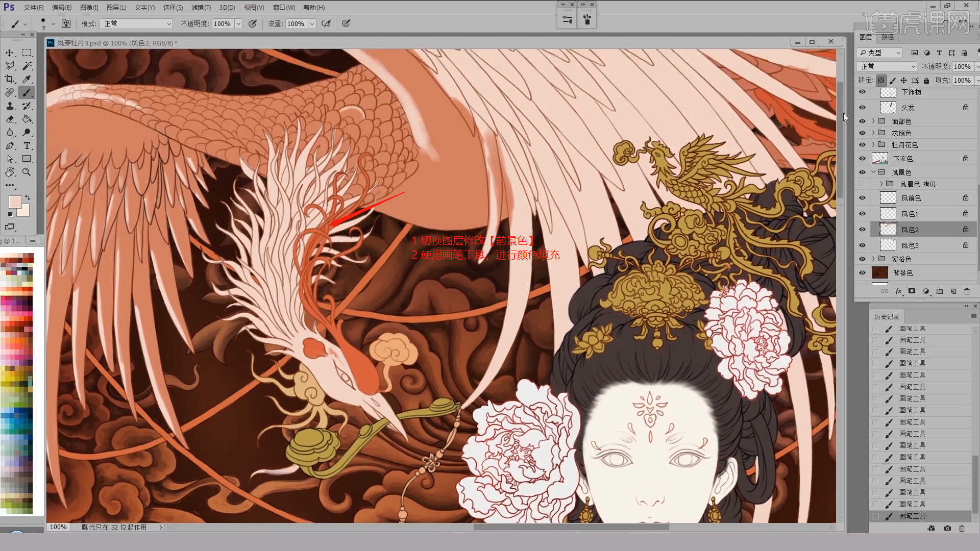Viewport: 980px width, 551px height.
Task: Hide the 衣服色 group
Action: pos(862,133)
